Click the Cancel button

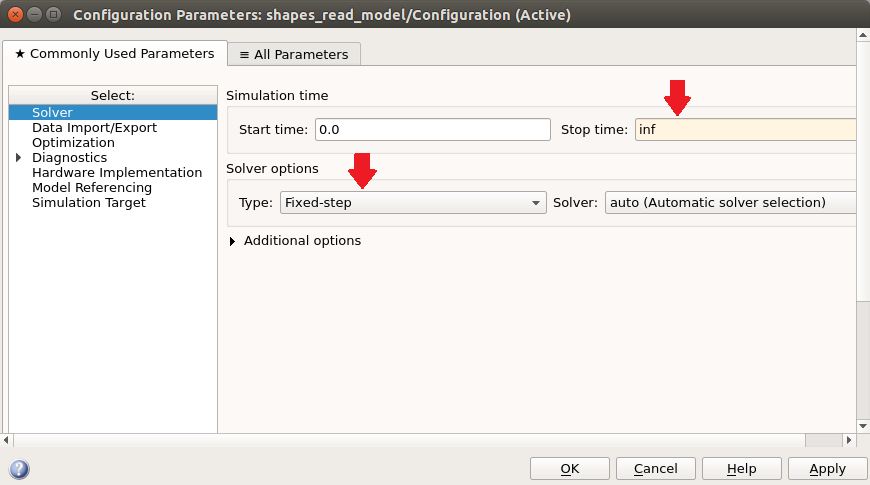pyautogui.click(x=656, y=469)
